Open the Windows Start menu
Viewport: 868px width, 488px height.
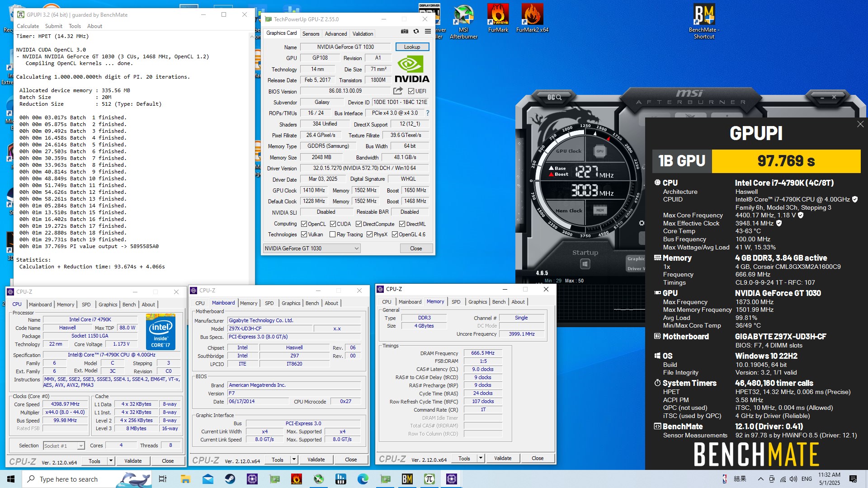click(11, 479)
